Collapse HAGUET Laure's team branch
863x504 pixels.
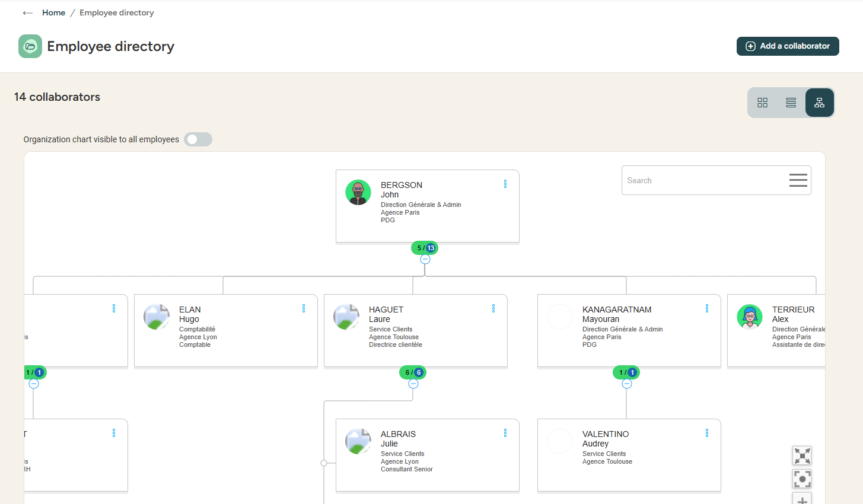[x=413, y=384]
